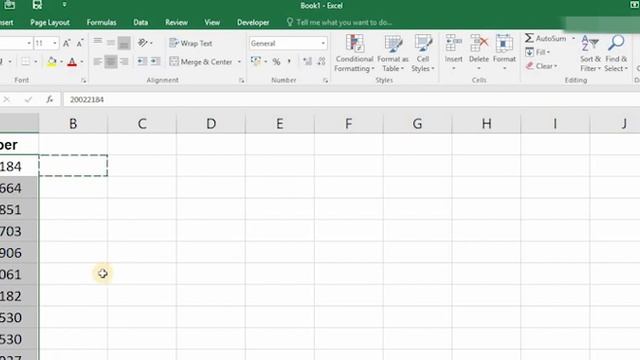Apply Bottom Align to the cell
The width and height of the screenshot is (640, 360).
pyautogui.click(x=124, y=42)
